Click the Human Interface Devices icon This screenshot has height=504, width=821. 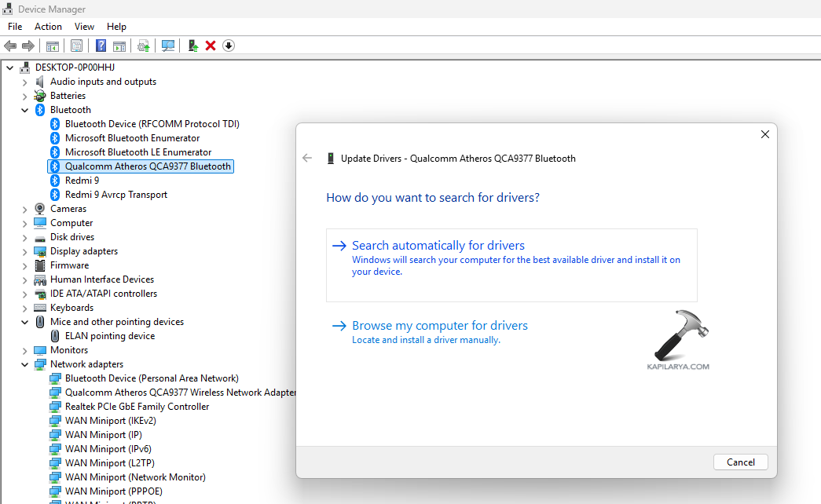(40, 279)
